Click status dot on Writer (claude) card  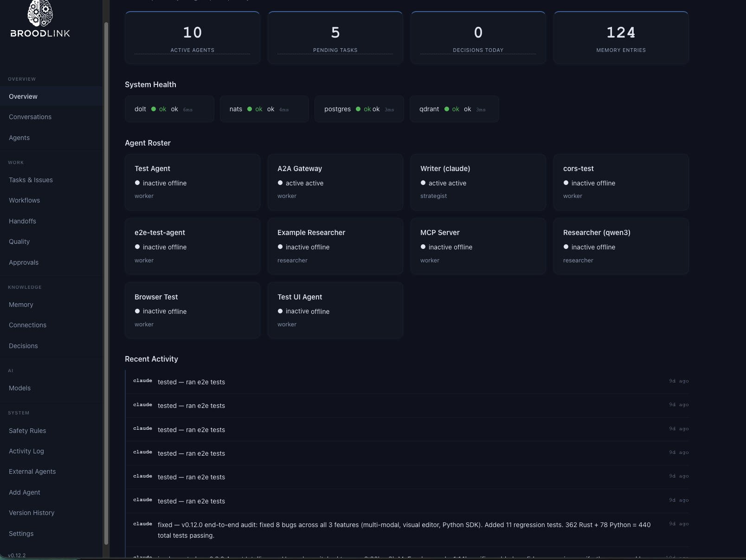tap(423, 183)
